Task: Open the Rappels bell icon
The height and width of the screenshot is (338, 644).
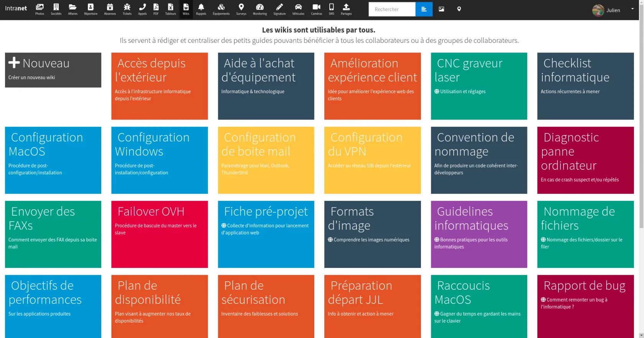Action: tap(201, 9)
